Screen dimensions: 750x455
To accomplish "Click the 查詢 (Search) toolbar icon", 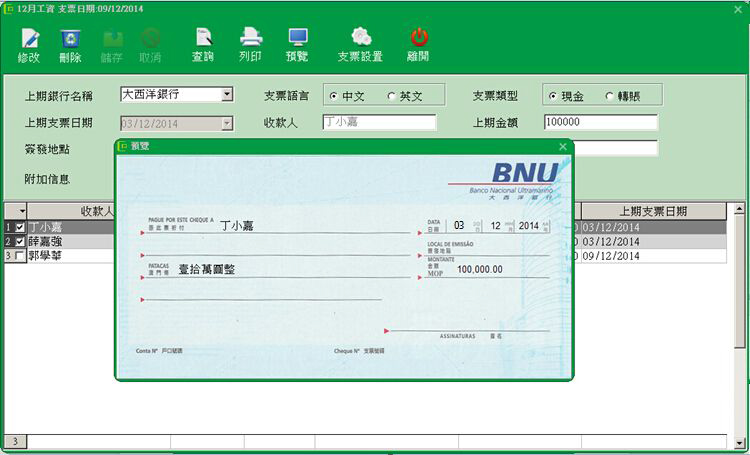I will coord(203,39).
